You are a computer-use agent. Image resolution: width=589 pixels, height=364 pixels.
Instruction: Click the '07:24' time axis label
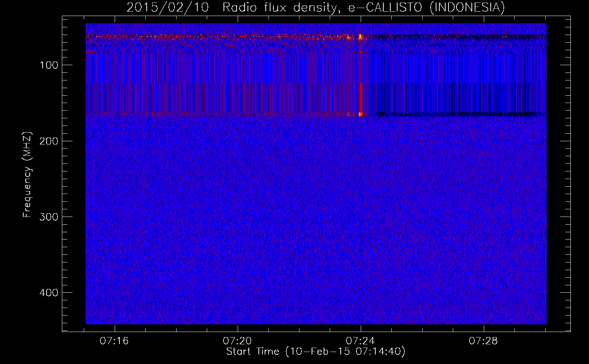click(x=360, y=341)
